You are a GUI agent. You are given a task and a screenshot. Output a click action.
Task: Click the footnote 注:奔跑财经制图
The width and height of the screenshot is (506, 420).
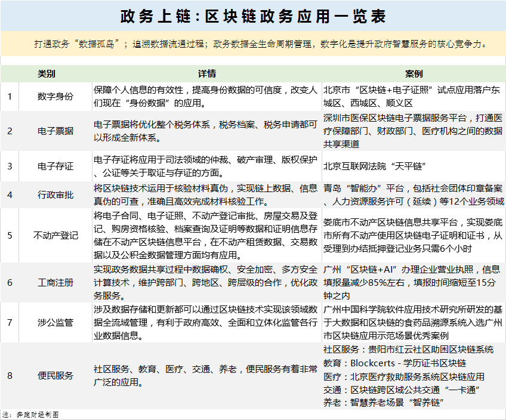tap(30, 415)
